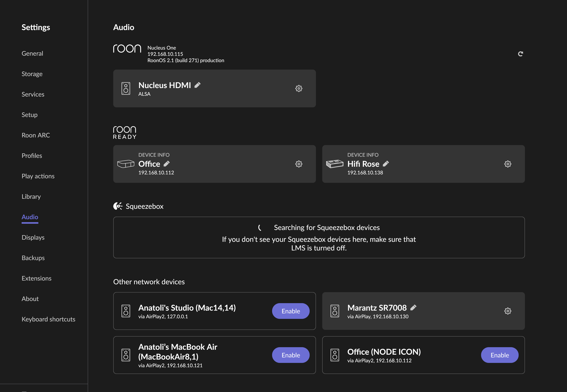Open the About section
This screenshot has width=567, height=392.
[30, 299]
